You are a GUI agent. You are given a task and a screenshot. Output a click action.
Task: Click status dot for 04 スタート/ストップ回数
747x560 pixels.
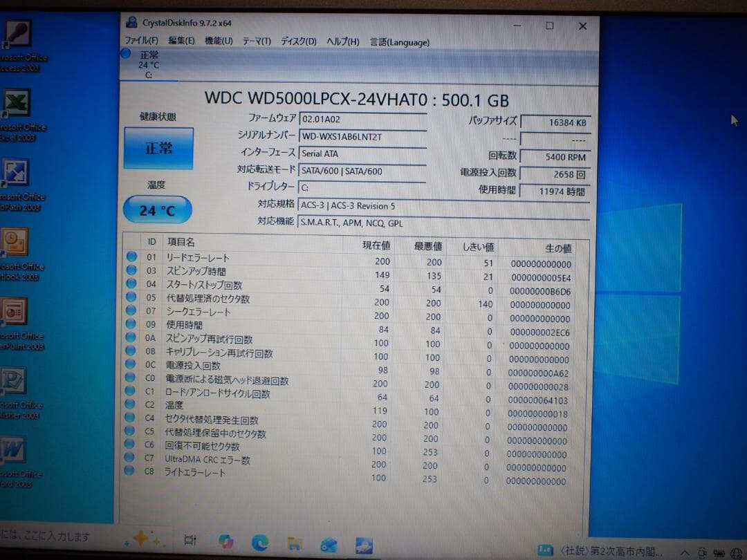(x=131, y=283)
